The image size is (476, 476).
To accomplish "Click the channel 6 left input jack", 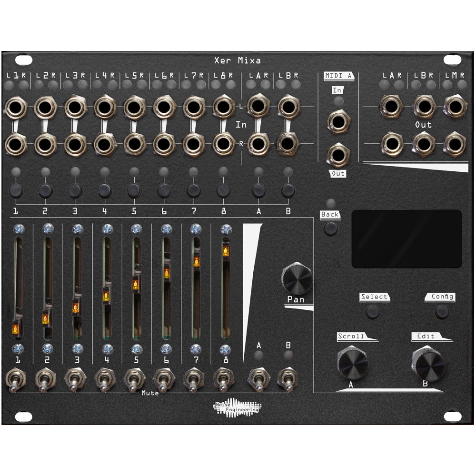I will click(x=164, y=107).
